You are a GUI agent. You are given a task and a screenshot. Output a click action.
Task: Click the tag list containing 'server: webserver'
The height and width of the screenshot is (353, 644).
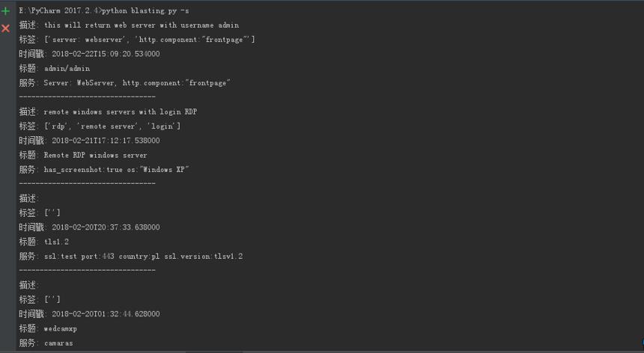click(150, 40)
